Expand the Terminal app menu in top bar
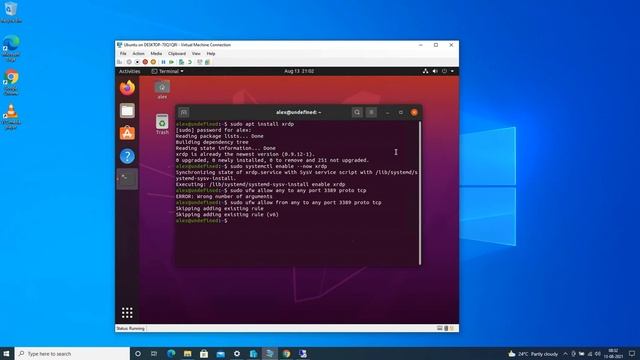The height and width of the screenshot is (360, 640). point(167,71)
